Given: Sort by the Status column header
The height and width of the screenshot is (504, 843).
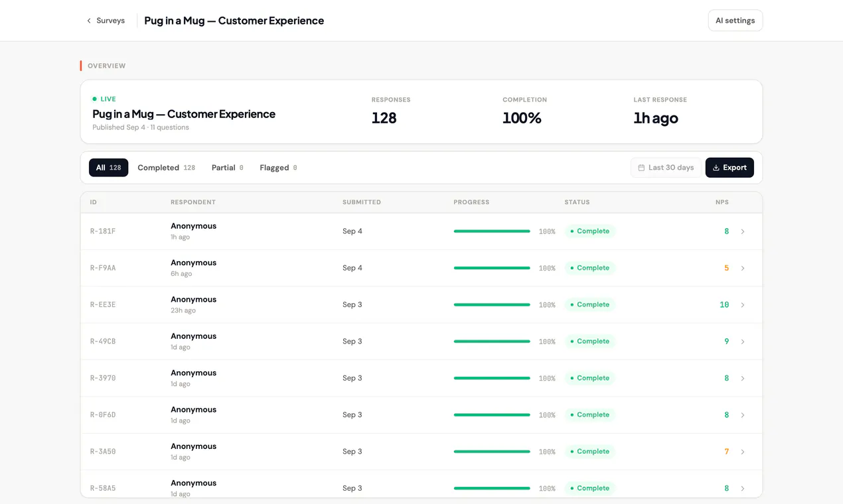Looking at the screenshot, I should (577, 202).
